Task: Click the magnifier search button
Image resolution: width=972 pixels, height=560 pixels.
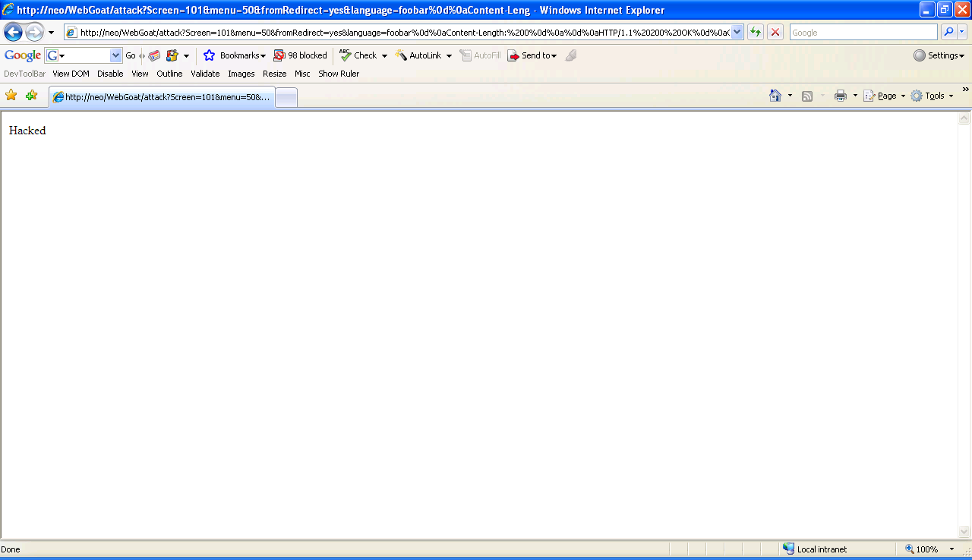Action: [x=948, y=32]
